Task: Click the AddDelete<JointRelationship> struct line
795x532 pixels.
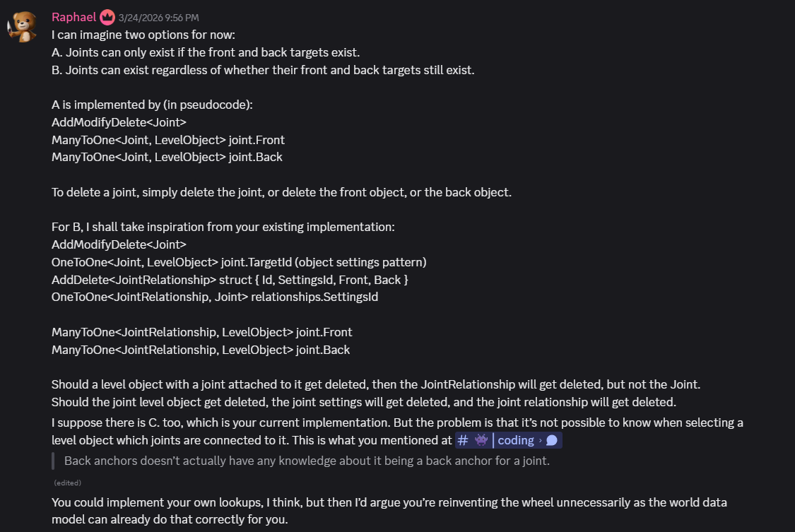Action: click(x=230, y=280)
